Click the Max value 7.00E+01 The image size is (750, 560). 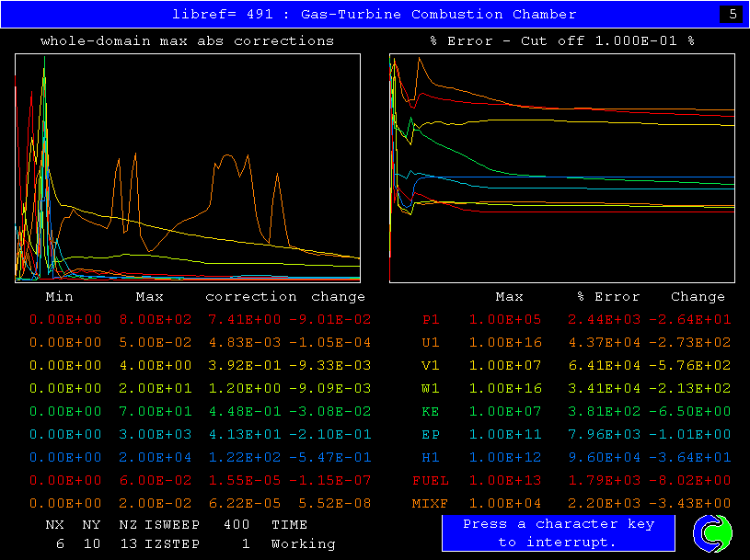(x=156, y=411)
